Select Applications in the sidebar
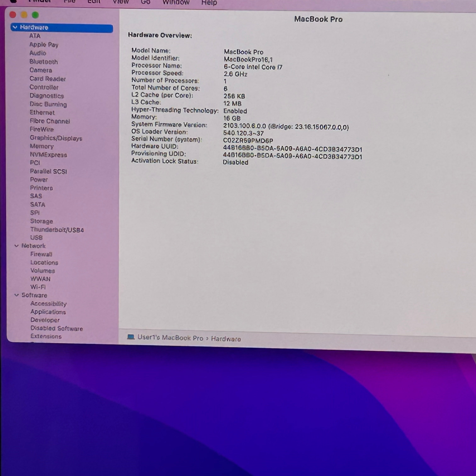 coord(48,312)
